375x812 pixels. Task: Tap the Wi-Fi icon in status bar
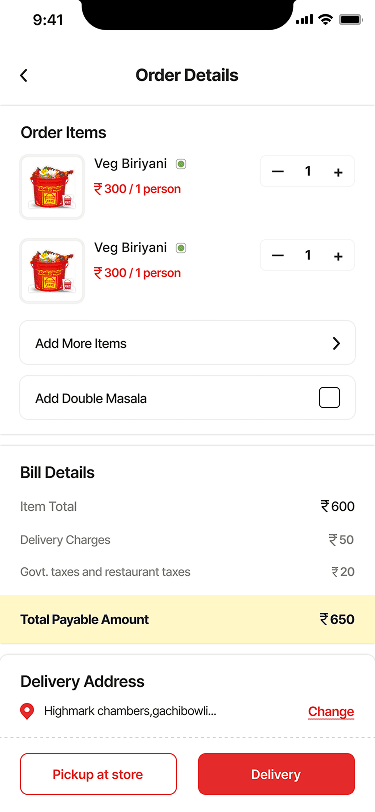[x=325, y=20]
